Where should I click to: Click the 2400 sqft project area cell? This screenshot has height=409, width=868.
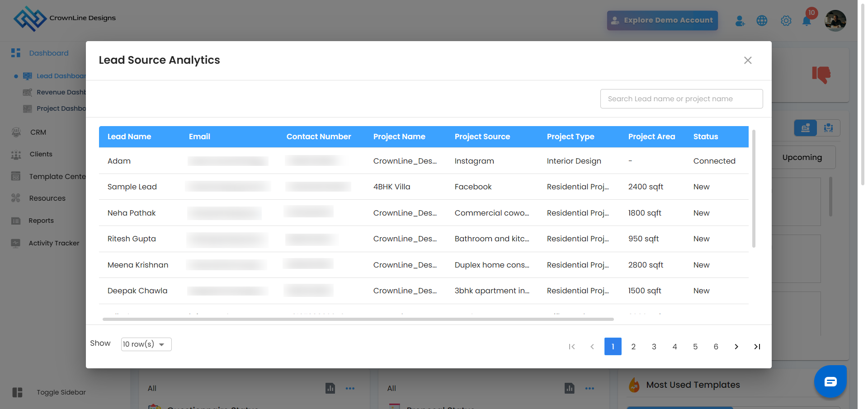(x=646, y=187)
